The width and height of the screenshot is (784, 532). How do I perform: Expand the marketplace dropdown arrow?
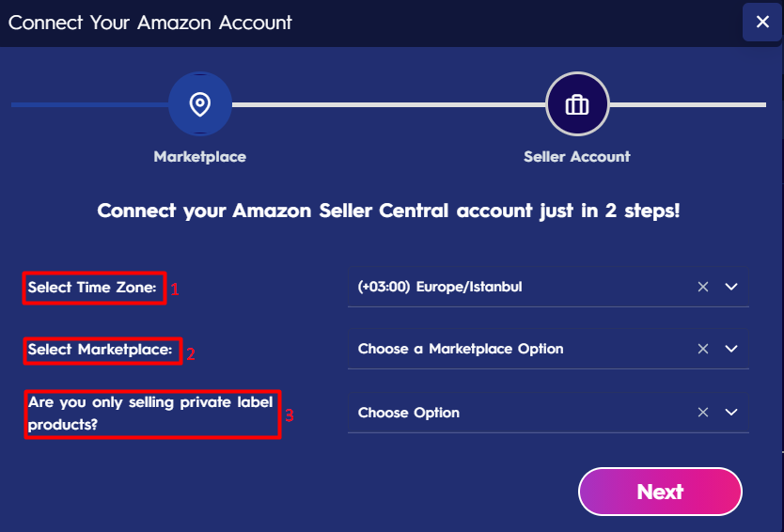coord(731,349)
